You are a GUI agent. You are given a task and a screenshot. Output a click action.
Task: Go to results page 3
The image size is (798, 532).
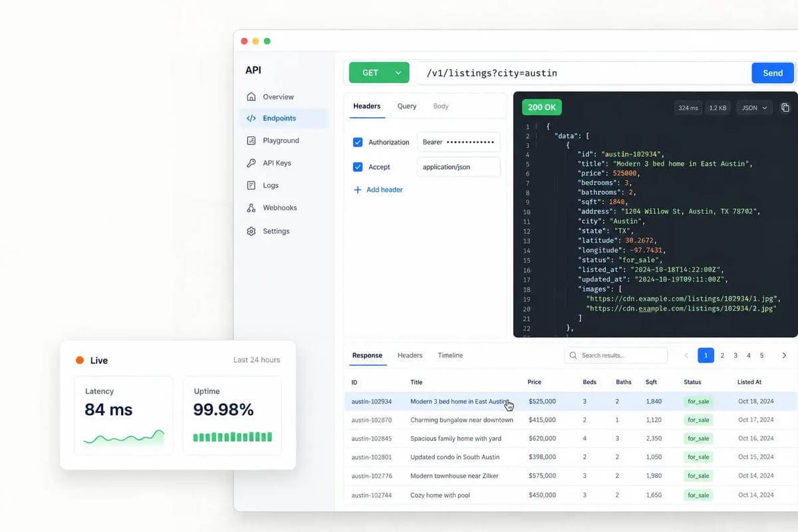coord(735,355)
